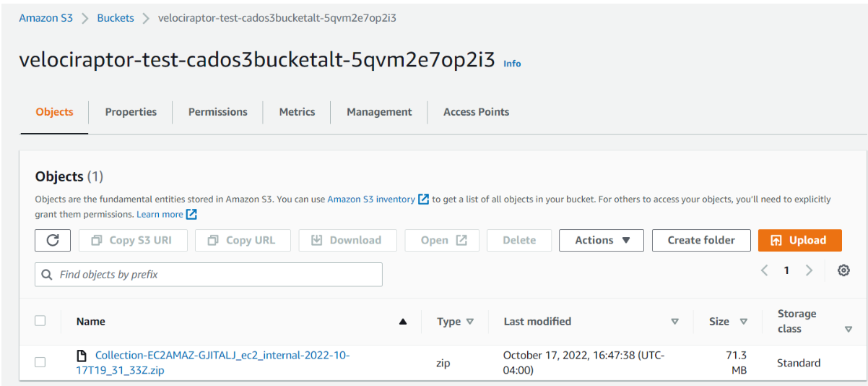The height and width of the screenshot is (386, 868).
Task: Click the Create folder button
Action: (x=700, y=240)
